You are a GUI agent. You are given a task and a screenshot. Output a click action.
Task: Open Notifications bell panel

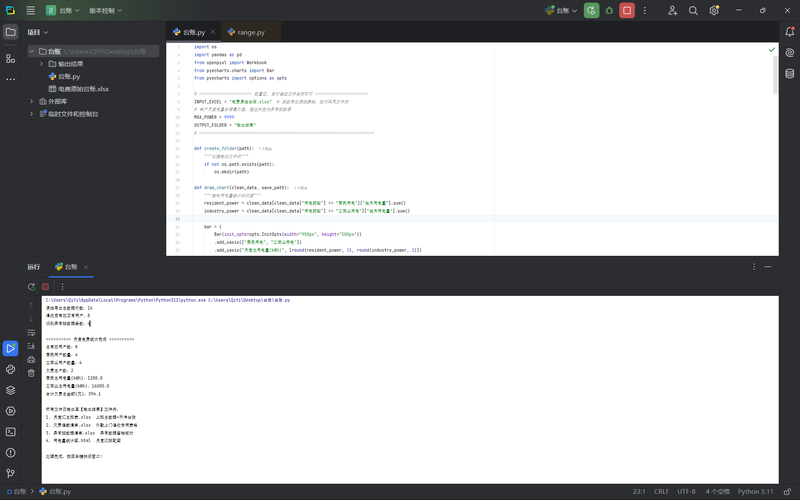click(x=789, y=32)
